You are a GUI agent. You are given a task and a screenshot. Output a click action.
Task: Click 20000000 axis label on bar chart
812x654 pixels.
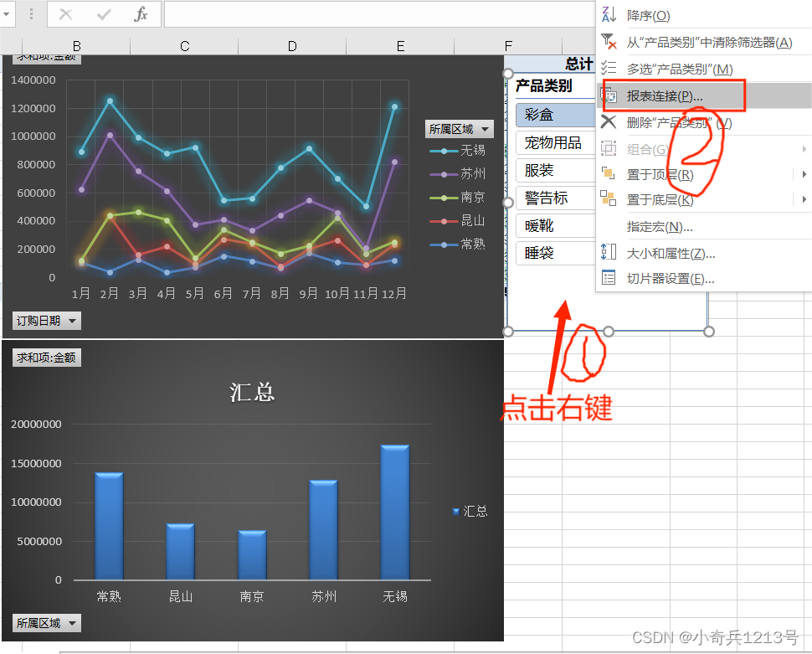[36, 425]
